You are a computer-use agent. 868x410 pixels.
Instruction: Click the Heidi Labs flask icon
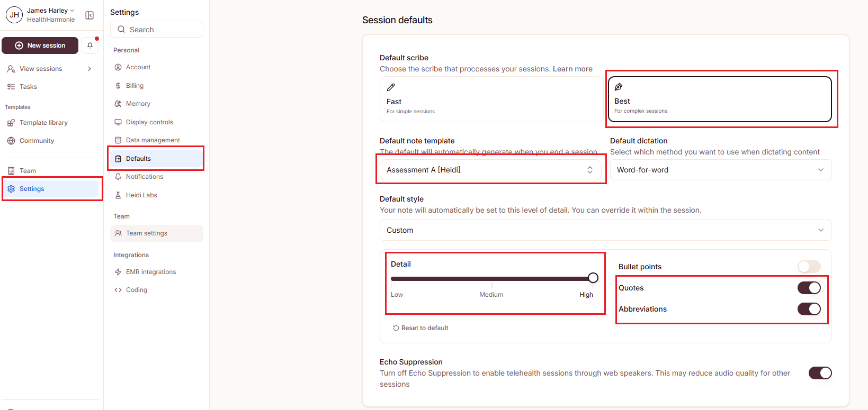pos(118,195)
